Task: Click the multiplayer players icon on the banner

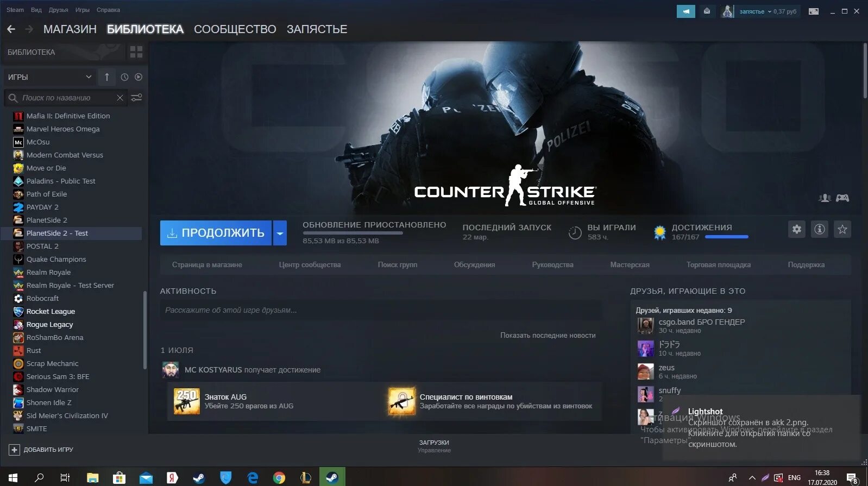Action: tap(825, 198)
